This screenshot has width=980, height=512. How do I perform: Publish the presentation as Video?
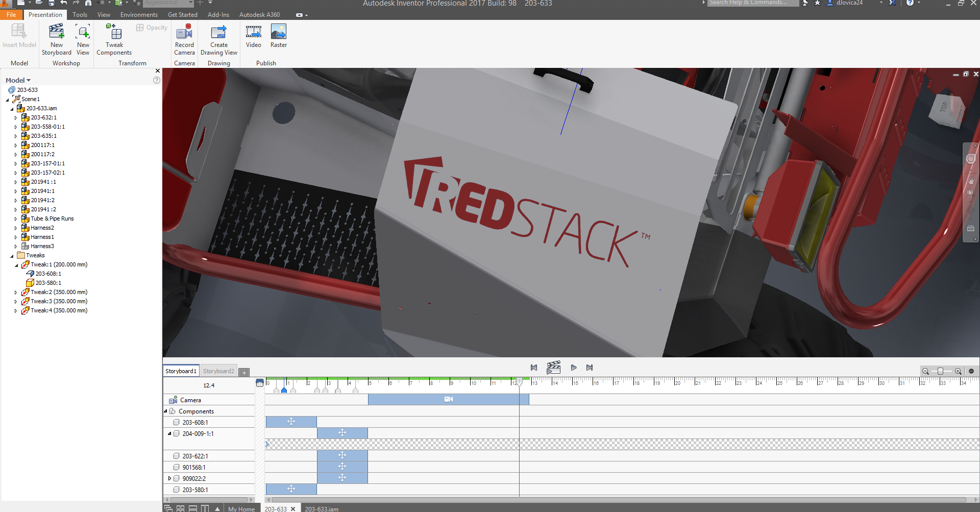point(253,36)
